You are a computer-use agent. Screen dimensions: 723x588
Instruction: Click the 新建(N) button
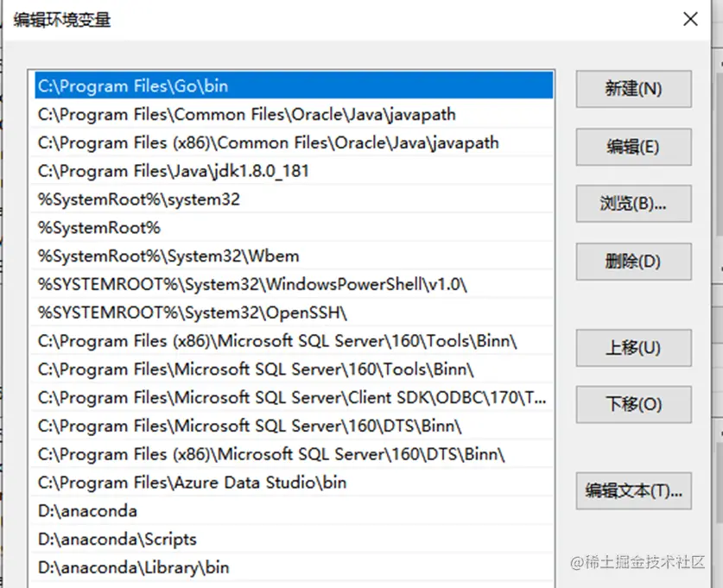(x=633, y=89)
